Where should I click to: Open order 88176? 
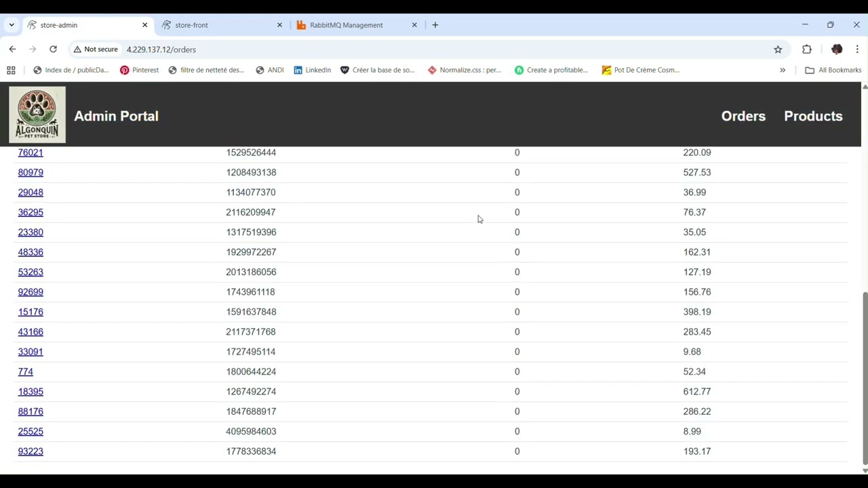click(x=31, y=411)
